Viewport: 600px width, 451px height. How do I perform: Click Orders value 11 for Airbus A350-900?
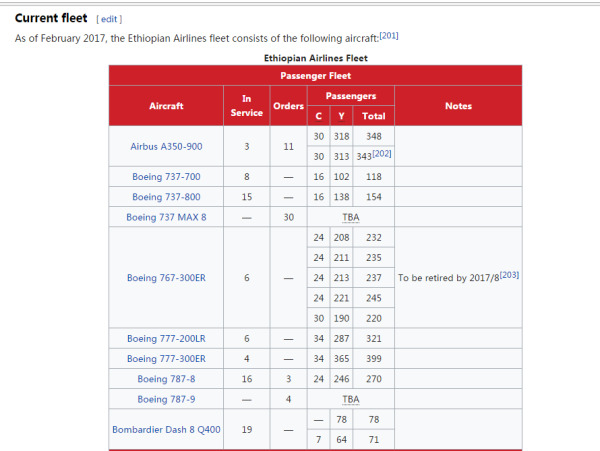[289, 147]
